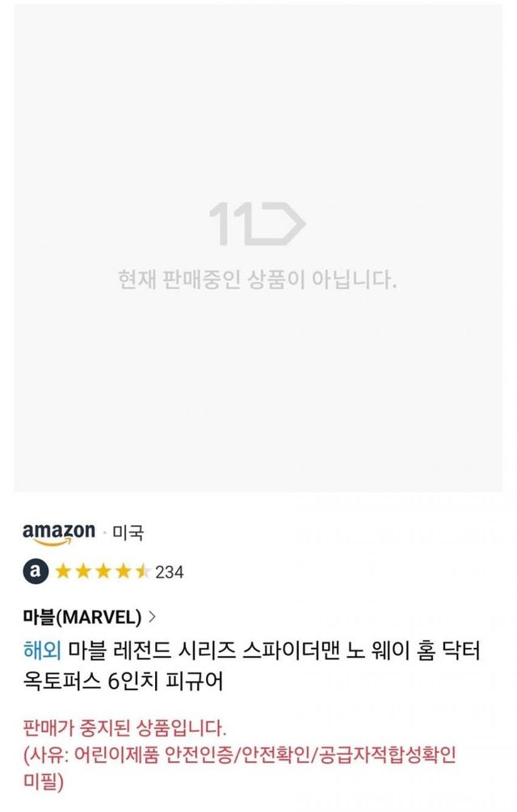Click the 미국 country label
Screen dimensions: 517x812
click(x=128, y=532)
